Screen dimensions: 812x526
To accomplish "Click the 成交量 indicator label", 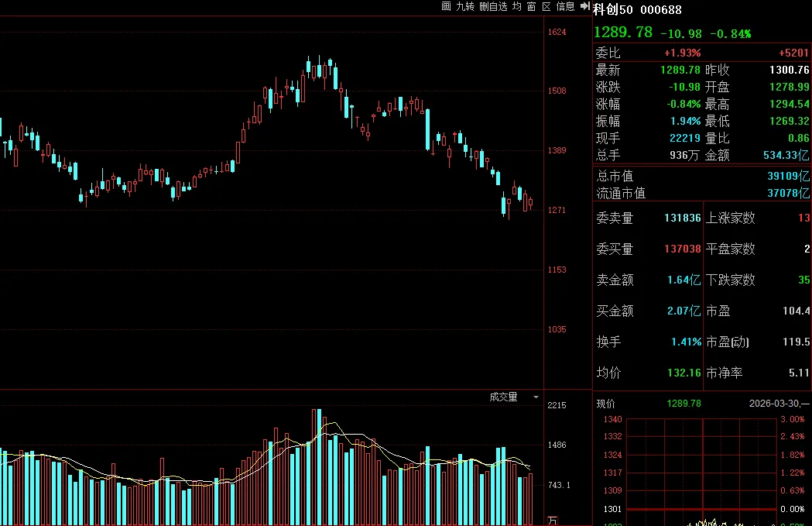I will (503, 397).
